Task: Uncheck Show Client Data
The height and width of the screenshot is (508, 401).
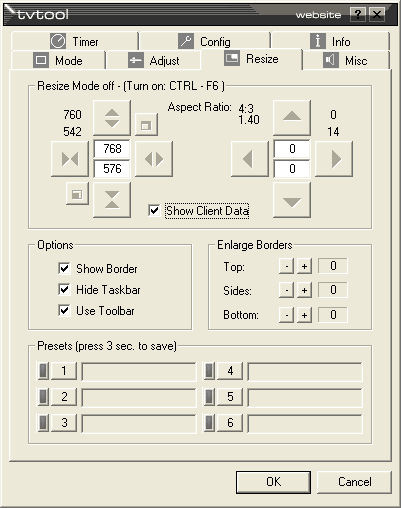Action: coord(154,210)
